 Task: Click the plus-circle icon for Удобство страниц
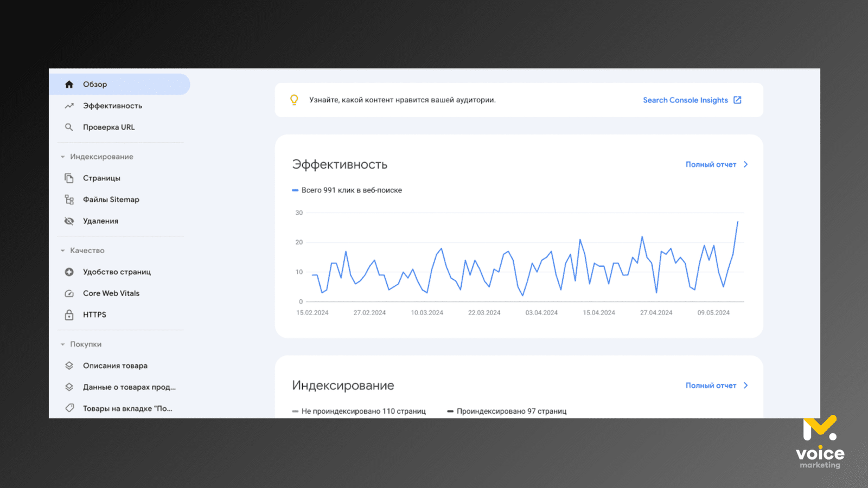(x=69, y=272)
